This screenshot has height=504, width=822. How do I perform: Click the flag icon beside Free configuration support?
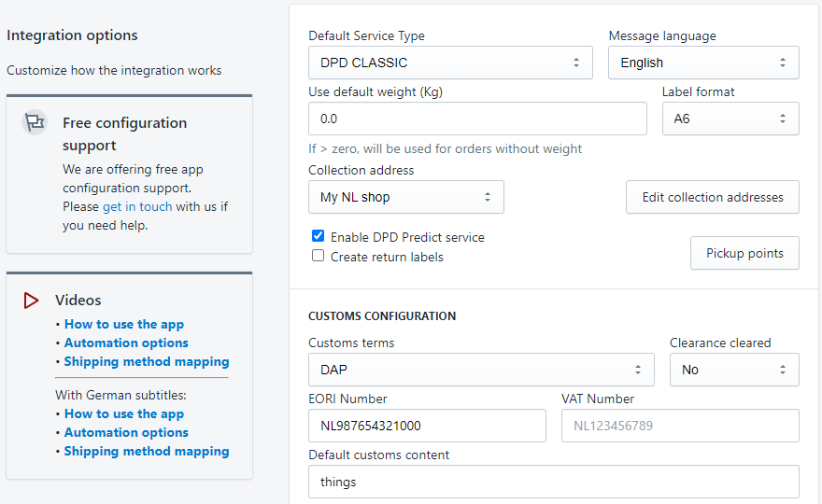click(35, 122)
